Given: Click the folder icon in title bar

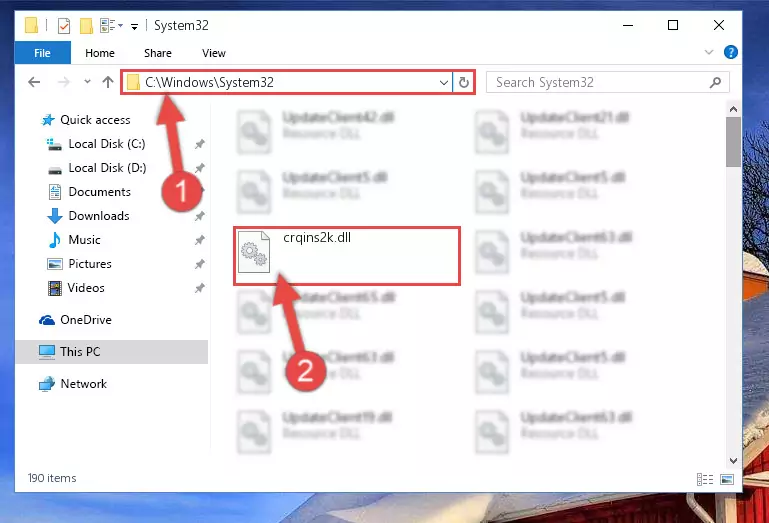Looking at the screenshot, I should point(31,25).
